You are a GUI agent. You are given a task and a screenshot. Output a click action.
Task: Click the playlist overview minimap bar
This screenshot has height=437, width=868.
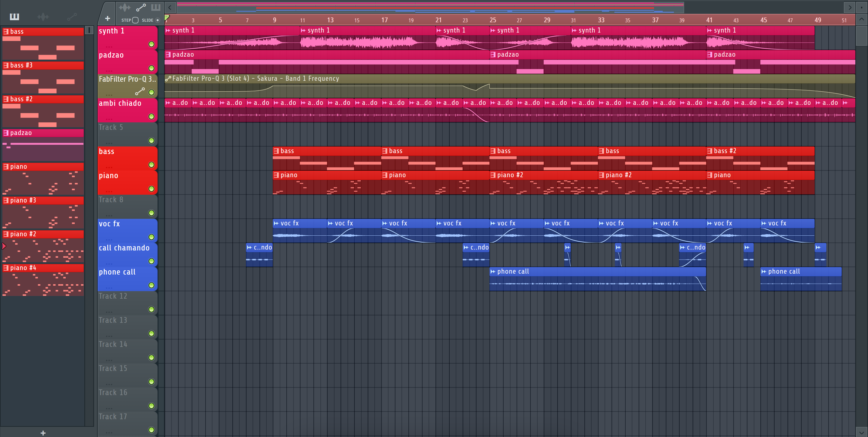point(430,8)
